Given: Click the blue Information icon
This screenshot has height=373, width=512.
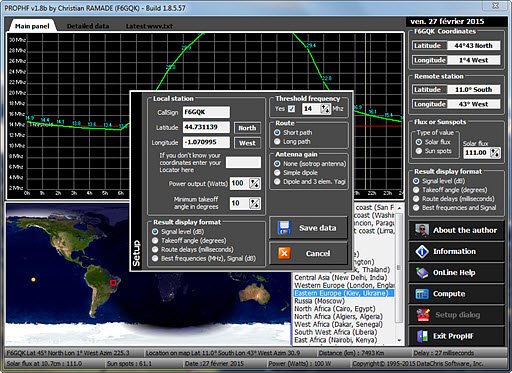Looking at the screenshot, I should [422, 251].
